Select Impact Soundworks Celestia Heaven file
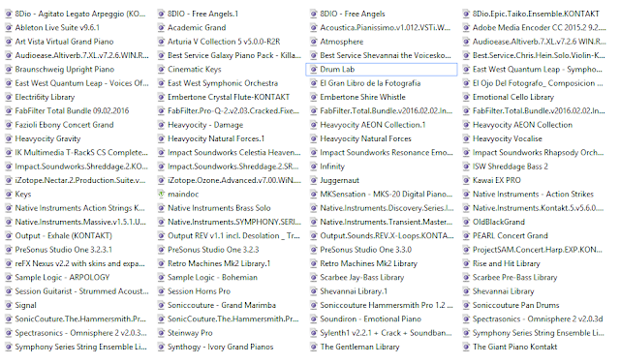Image resolution: width=620 pixels, height=364 pixels. point(234,153)
